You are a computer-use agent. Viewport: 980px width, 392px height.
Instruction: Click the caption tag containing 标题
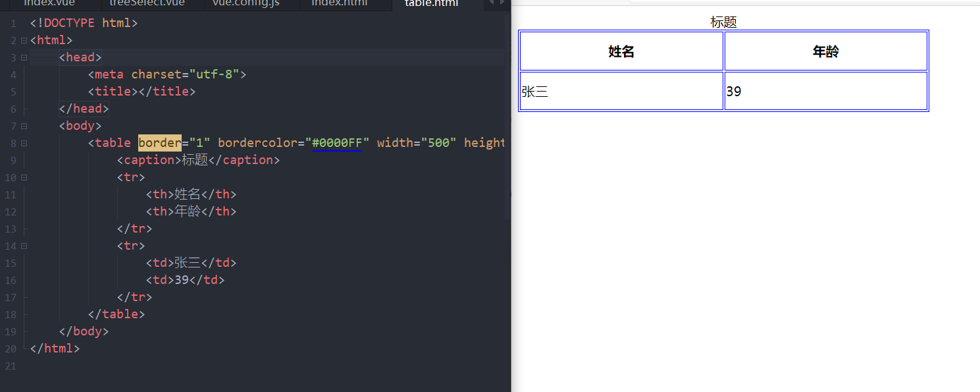[199, 160]
